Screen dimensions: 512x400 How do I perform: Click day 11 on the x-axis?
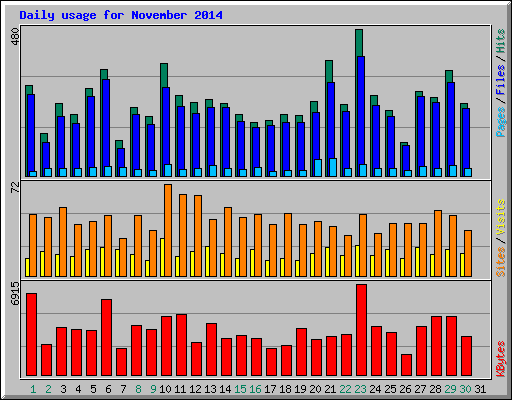click(180, 389)
